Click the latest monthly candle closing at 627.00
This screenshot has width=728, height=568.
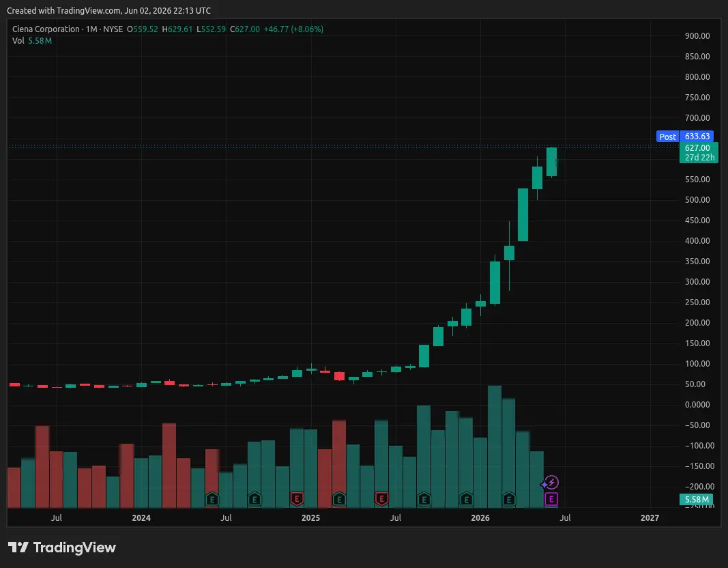(551, 162)
